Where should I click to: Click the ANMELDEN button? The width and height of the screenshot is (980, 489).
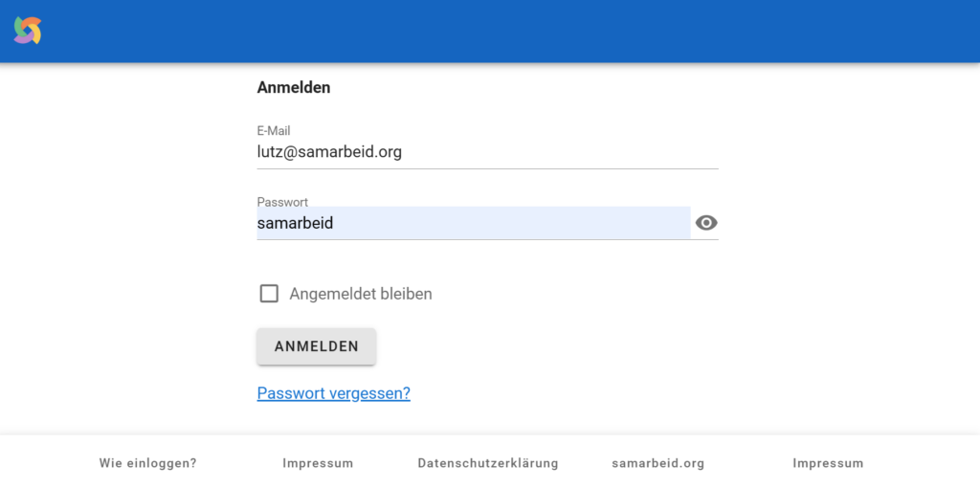[316, 346]
